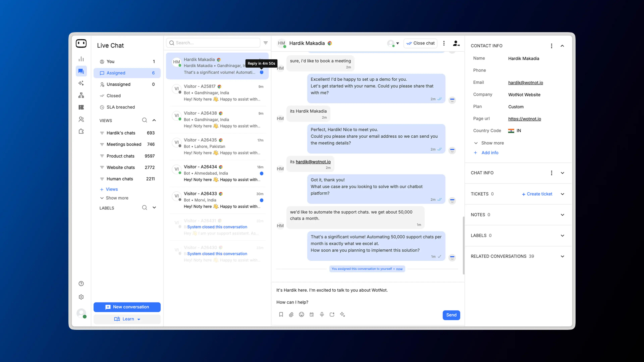The image size is (644, 362).
Task: Expand the Tickets section chevron
Action: [x=562, y=194]
